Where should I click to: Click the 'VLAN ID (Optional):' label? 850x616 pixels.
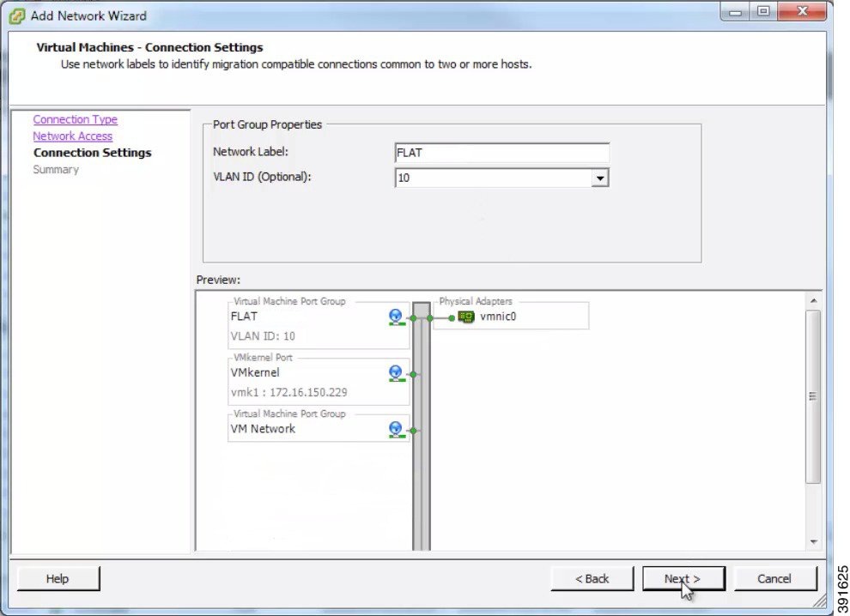coord(262,177)
